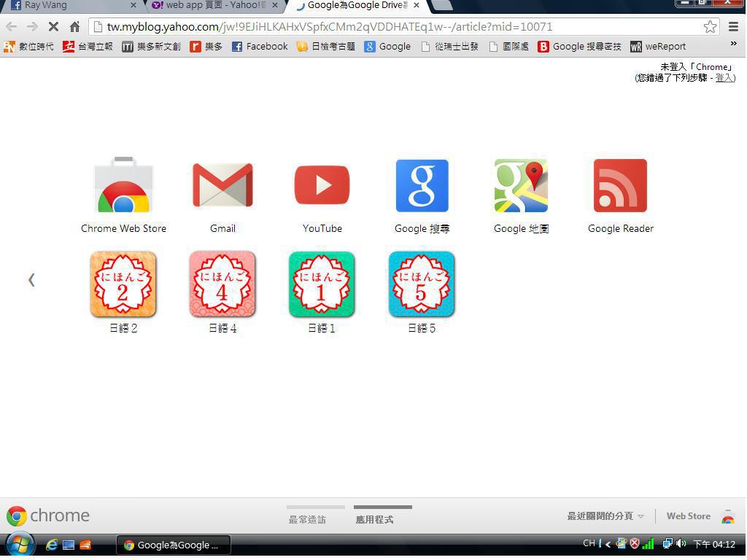Viewport: 747px width, 560px height.
Task: Open the Facebook bookmark
Action: [260, 46]
